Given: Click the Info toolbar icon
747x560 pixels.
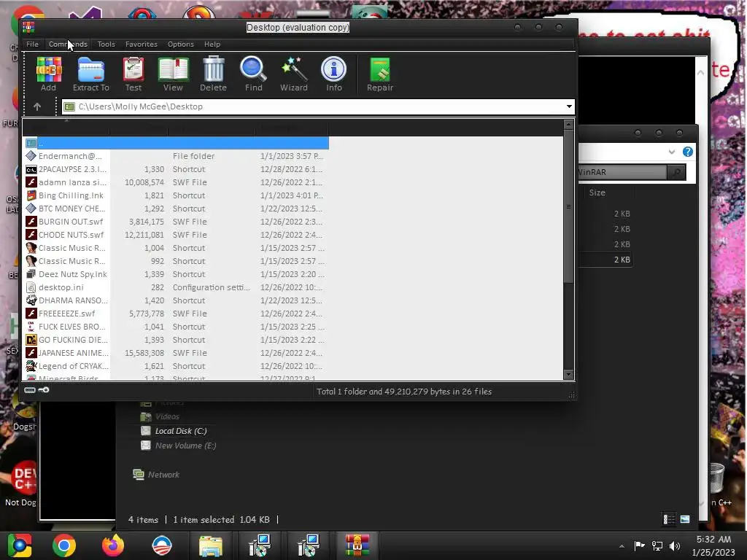Looking at the screenshot, I should (x=334, y=74).
